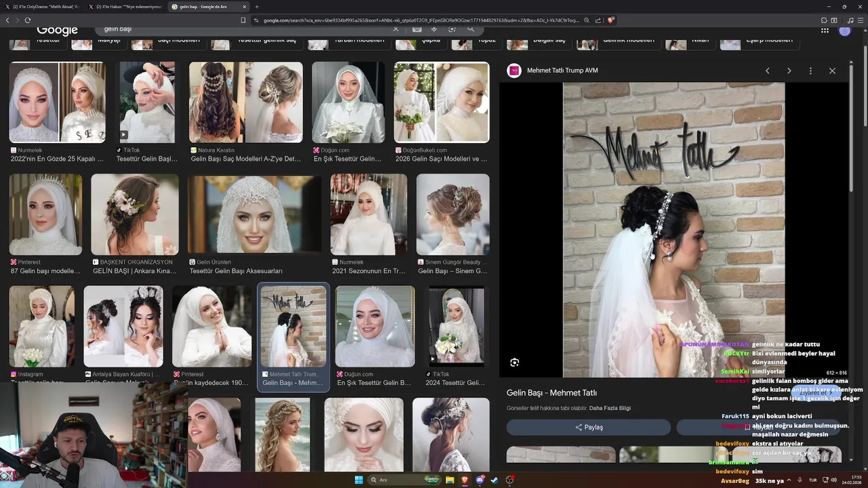Open the Nurmelek 2021 Sezonunun En Tr... result
Viewport: 868px width, 488px height.
[x=369, y=224]
